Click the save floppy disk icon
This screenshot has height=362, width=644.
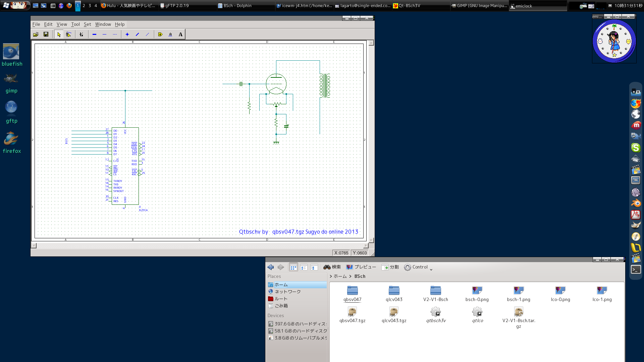click(x=46, y=34)
